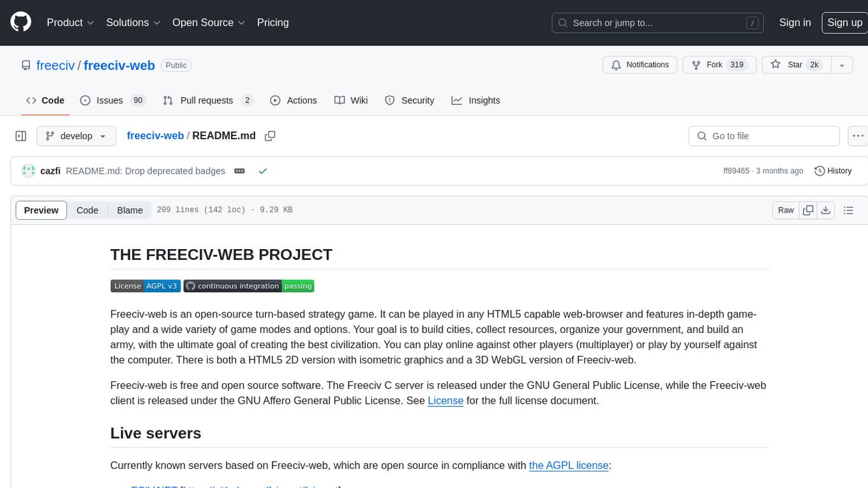Click the Sign up button

pos(844,22)
